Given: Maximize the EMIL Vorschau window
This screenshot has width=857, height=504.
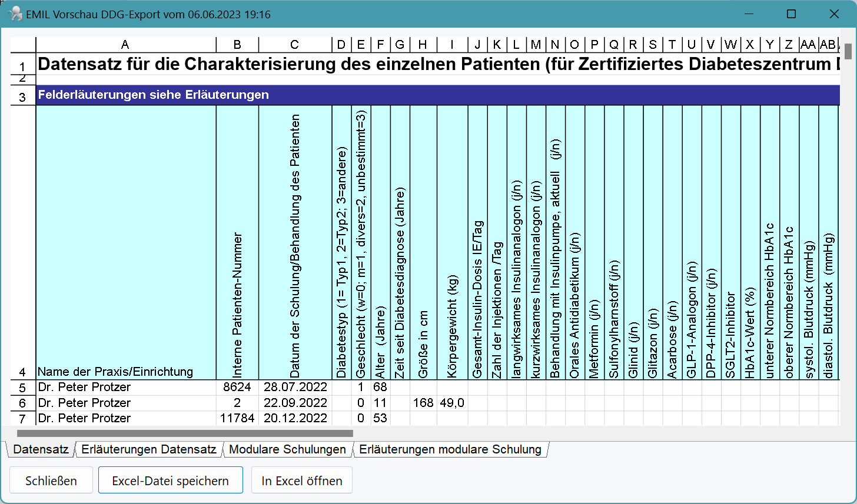Looking at the screenshot, I should point(792,14).
